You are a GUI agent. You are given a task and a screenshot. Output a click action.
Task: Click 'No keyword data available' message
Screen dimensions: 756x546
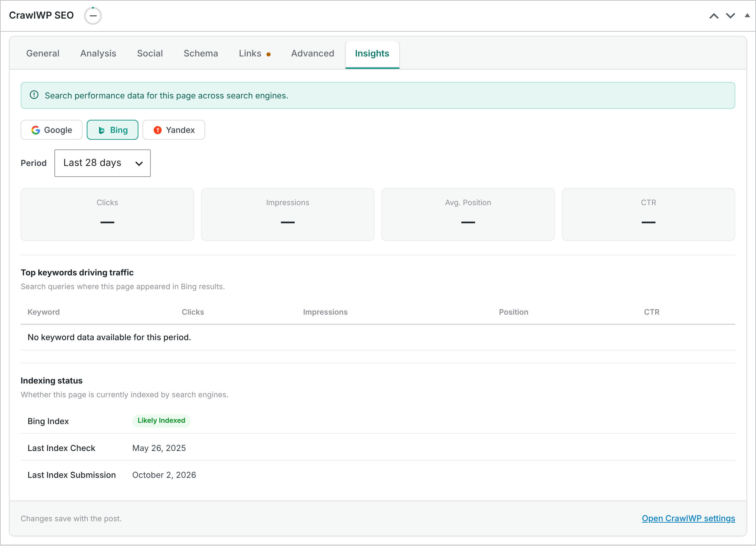point(109,337)
